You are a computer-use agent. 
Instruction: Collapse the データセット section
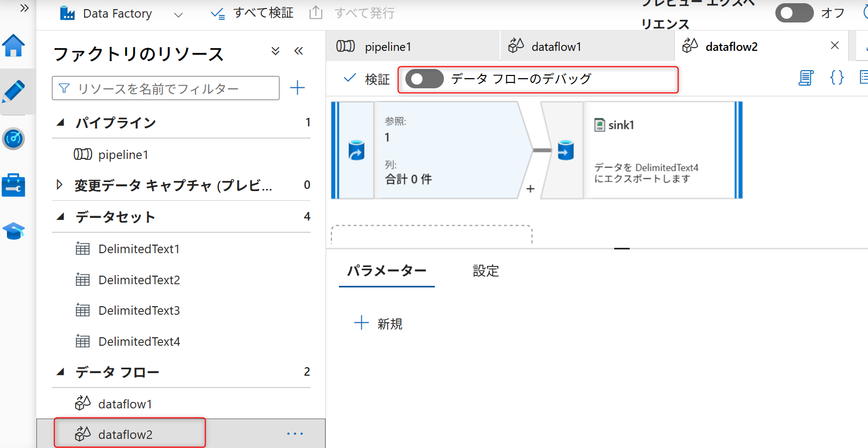tap(61, 217)
